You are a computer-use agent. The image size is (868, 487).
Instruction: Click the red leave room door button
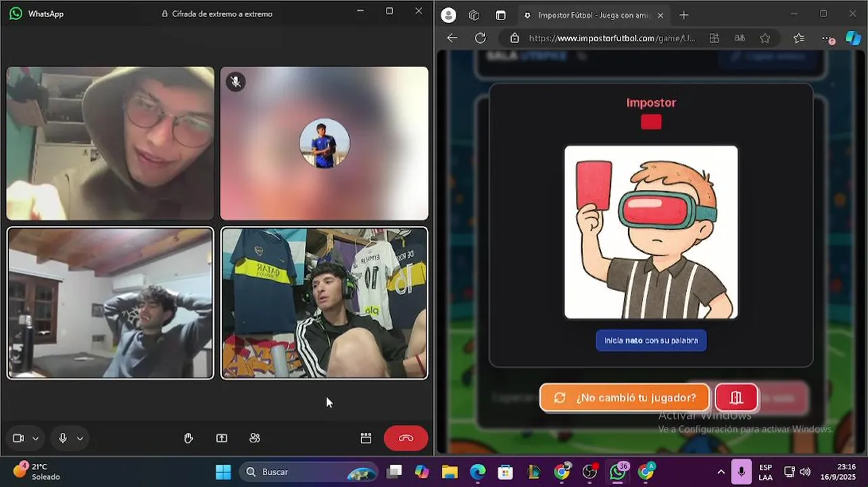point(736,398)
